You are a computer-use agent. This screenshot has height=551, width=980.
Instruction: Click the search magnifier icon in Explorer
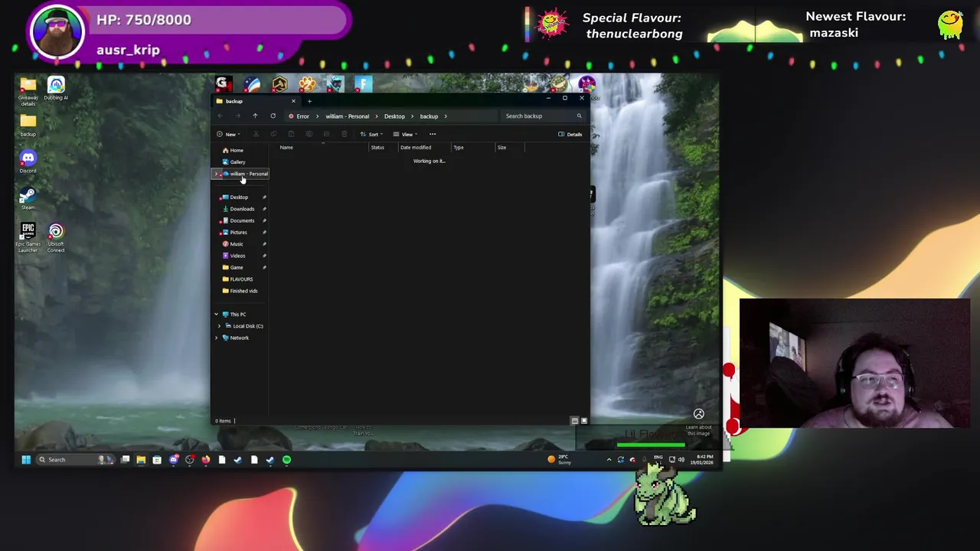point(579,116)
